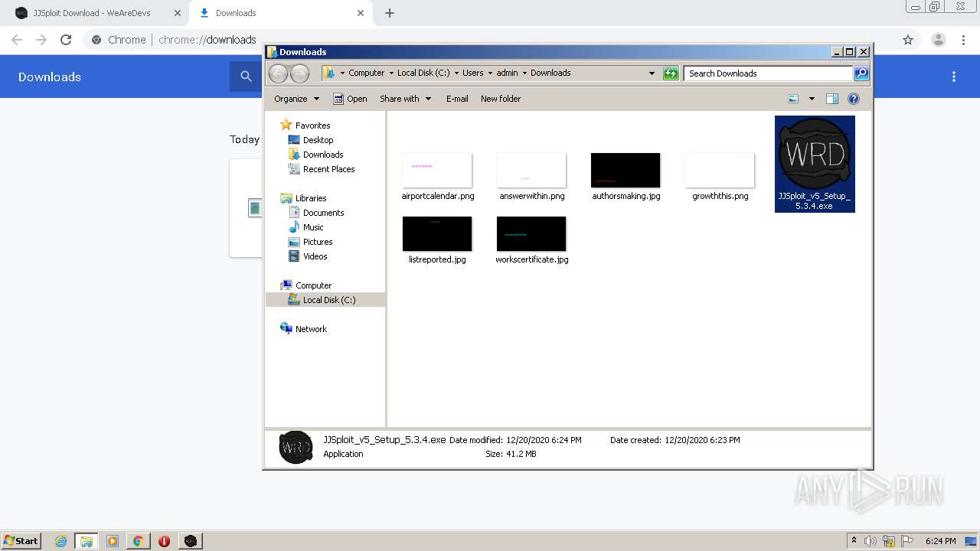Select listreported.jpg thumbnail
The image size is (980, 551).
coord(437,233)
